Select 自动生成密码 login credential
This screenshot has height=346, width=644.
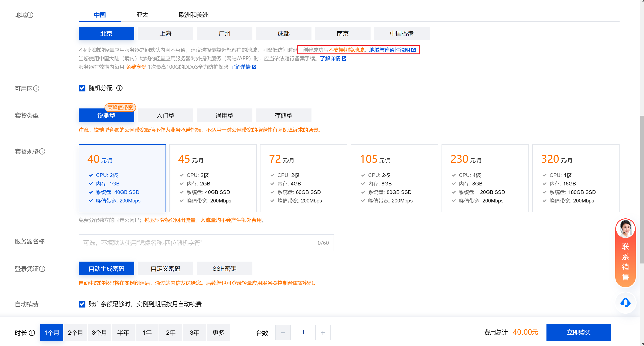pyautogui.click(x=106, y=268)
